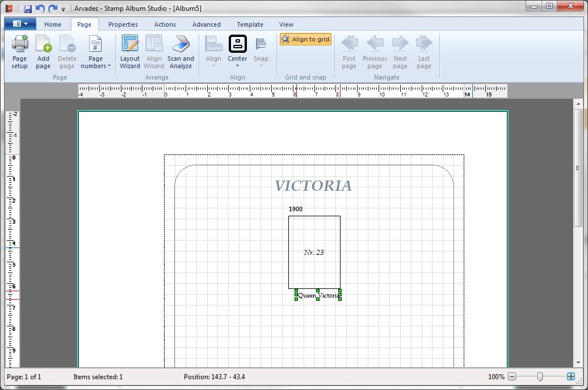Image resolution: width=588 pixels, height=390 pixels.
Task: Click the Page: 1 of 1 status
Action: click(x=24, y=377)
